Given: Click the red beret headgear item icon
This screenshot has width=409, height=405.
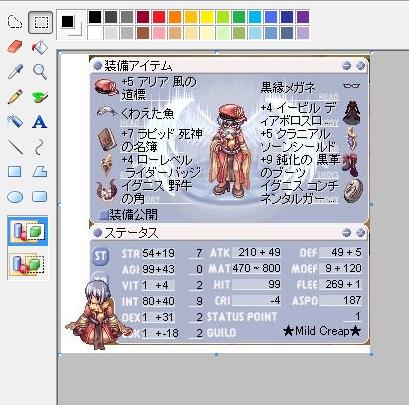Looking at the screenshot, I should click(107, 87).
